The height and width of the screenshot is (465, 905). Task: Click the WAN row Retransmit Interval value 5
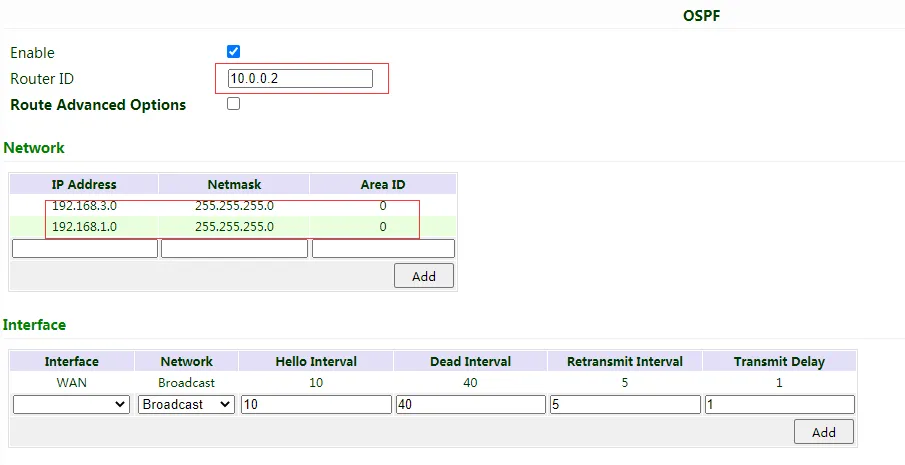(x=625, y=382)
